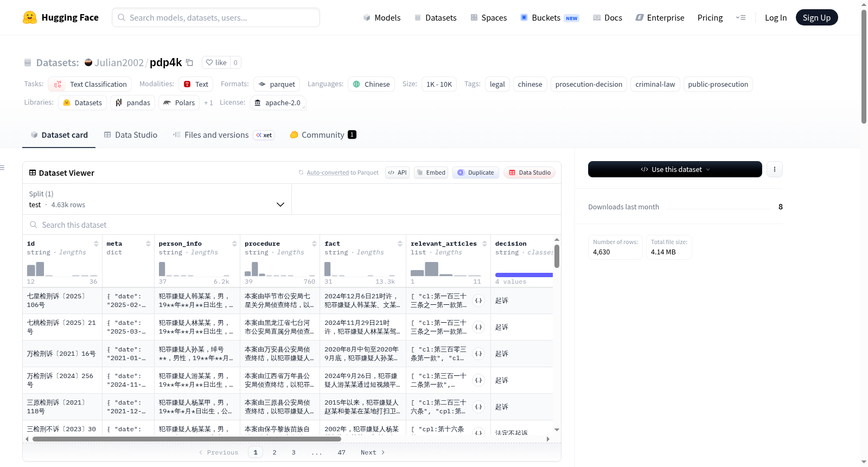Expand the braces icon in the 七桃检刑诉 row
Screen dimensions: 868x467
(x=478, y=327)
